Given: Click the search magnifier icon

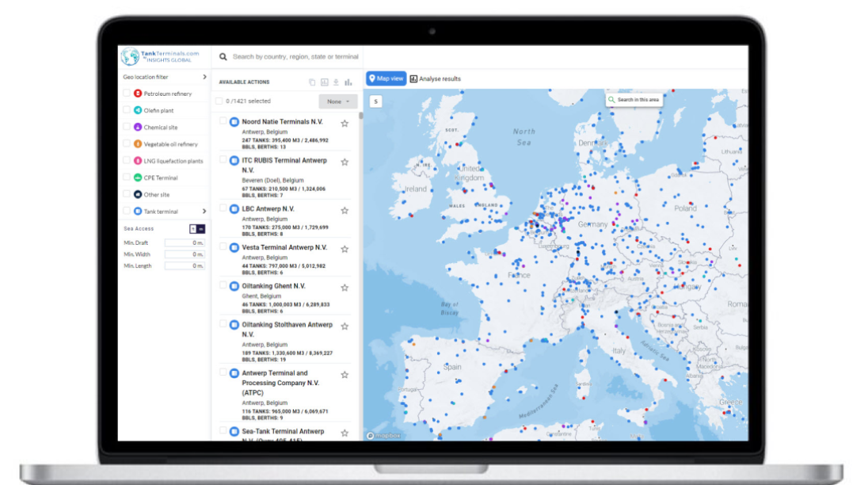Looking at the screenshot, I should coord(223,57).
